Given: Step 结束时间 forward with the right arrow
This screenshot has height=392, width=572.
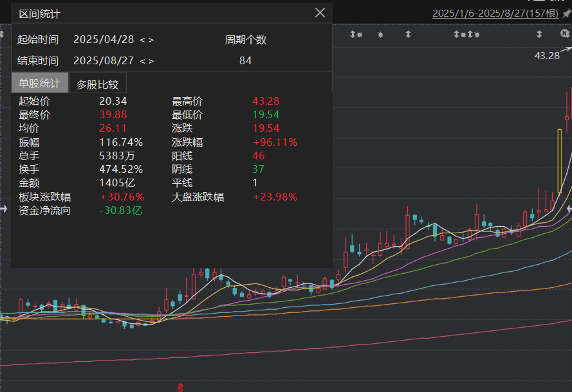Looking at the screenshot, I should point(151,61).
